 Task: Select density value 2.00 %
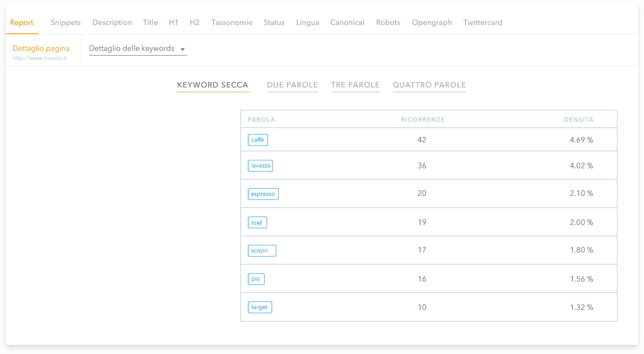582,222
